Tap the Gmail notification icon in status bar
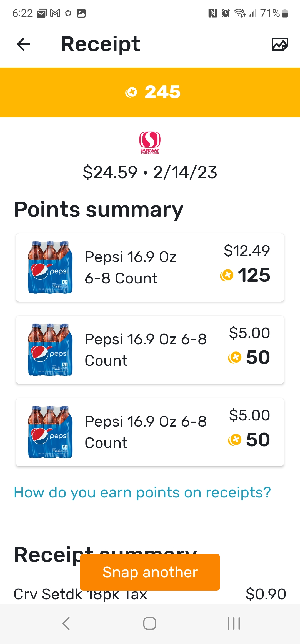 [x=55, y=13]
